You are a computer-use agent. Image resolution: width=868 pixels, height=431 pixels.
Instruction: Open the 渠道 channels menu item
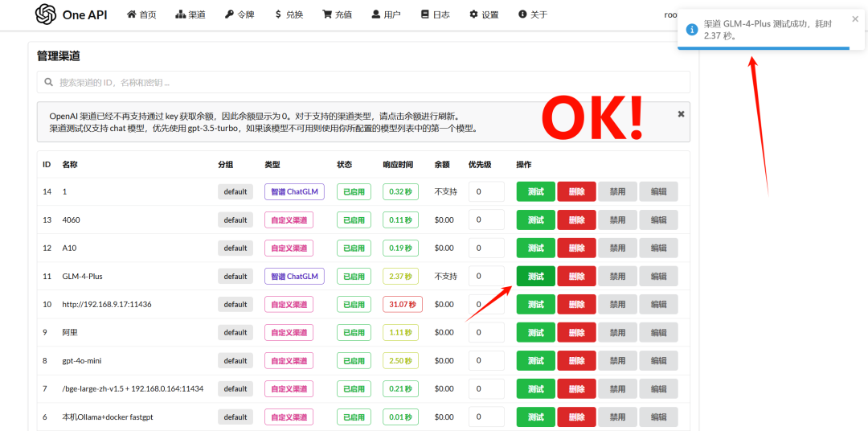click(x=190, y=14)
